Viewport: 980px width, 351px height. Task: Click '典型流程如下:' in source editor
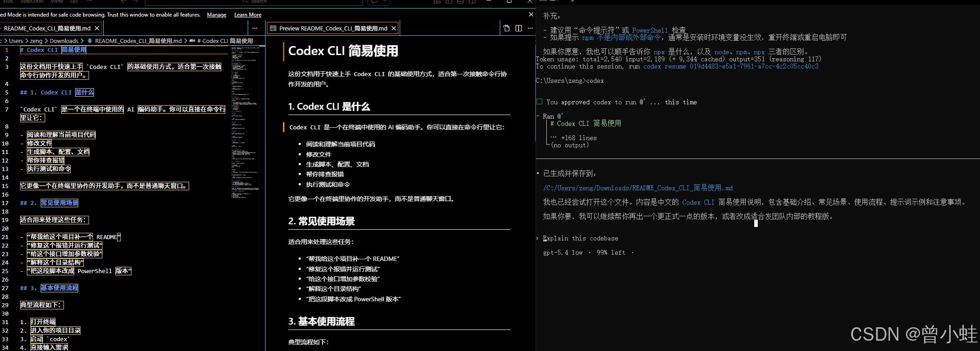(x=42, y=305)
